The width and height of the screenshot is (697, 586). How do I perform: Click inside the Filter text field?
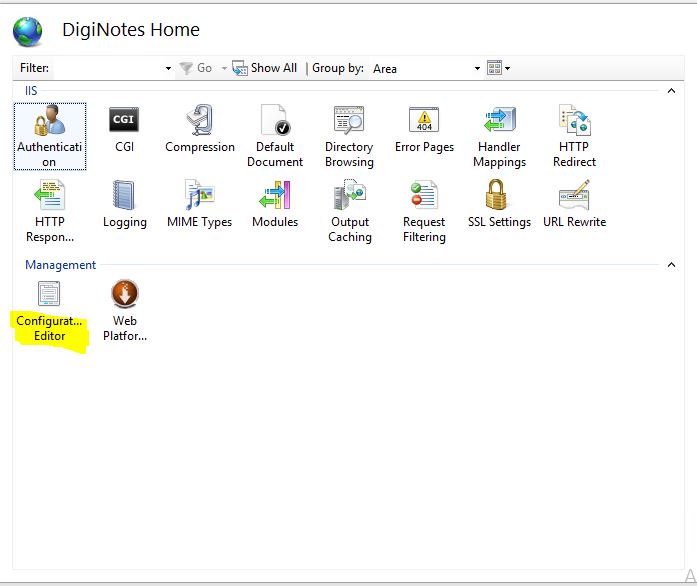[105, 68]
